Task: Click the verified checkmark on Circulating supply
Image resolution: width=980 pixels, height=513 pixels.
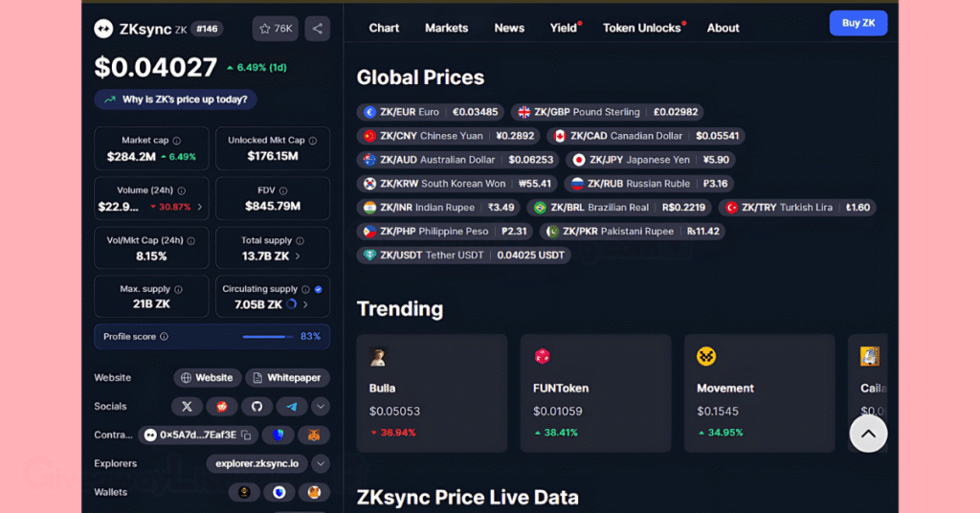Action: coord(318,289)
